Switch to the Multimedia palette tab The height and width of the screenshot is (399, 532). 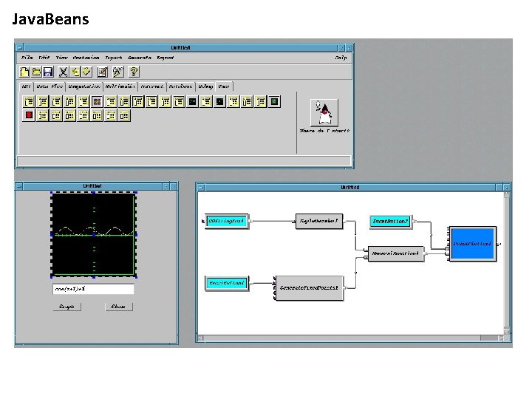coord(120,86)
